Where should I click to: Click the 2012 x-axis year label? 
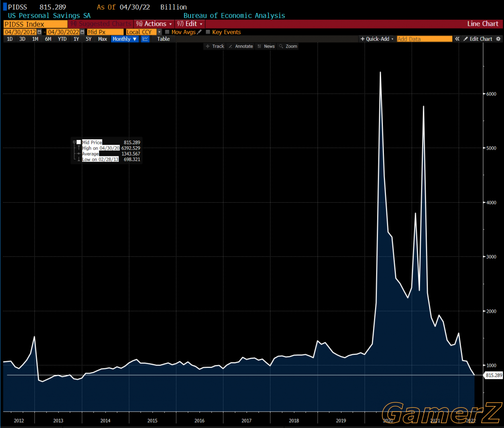tap(19, 420)
